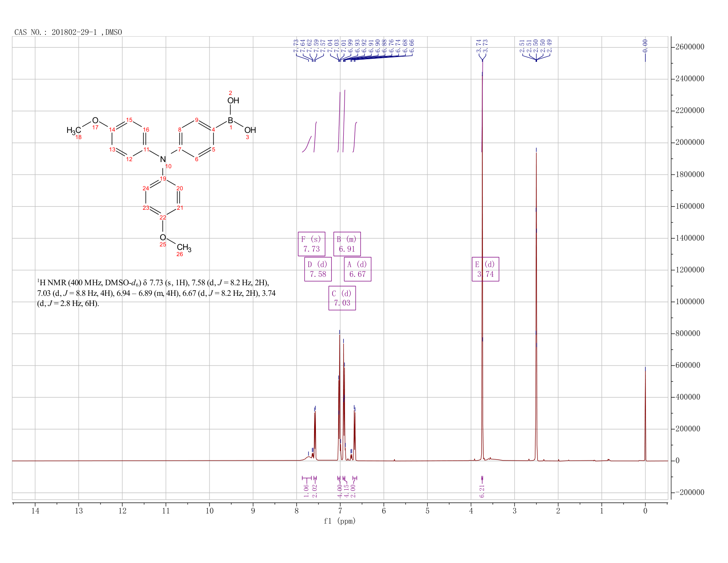Viewport: 728px width, 563px height.
Task: Click the 10 tick on the ppm axis
Action: pos(210,511)
